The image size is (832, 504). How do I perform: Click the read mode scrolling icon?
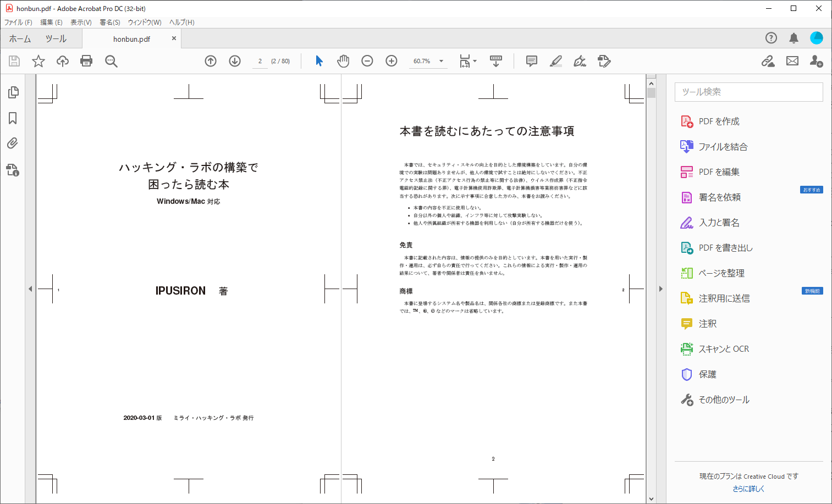pyautogui.click(x=496, y=61)
